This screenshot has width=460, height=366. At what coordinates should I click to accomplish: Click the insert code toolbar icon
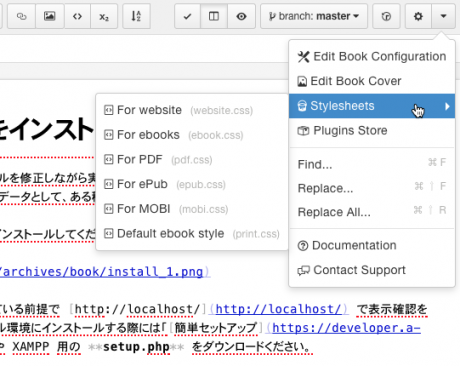(x=77, y=16)
